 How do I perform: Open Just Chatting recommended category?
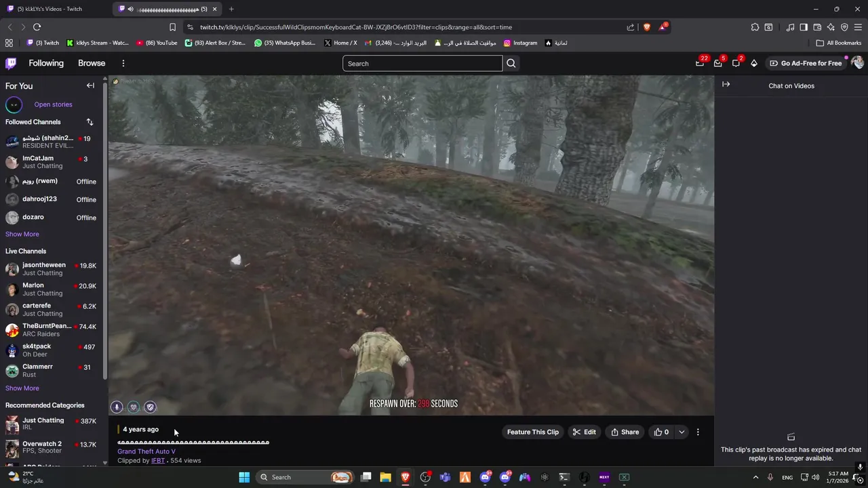click(52, 424)
